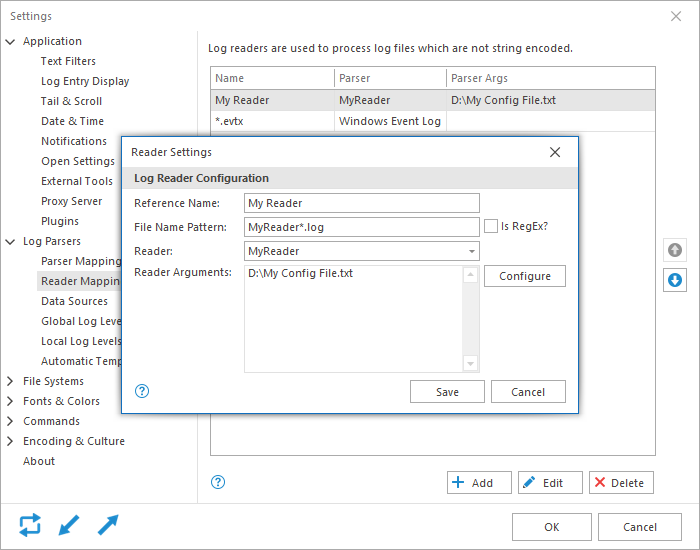Save the reader settings
Viewport: 700px width, 550px height.
click(x=447, y=392)
